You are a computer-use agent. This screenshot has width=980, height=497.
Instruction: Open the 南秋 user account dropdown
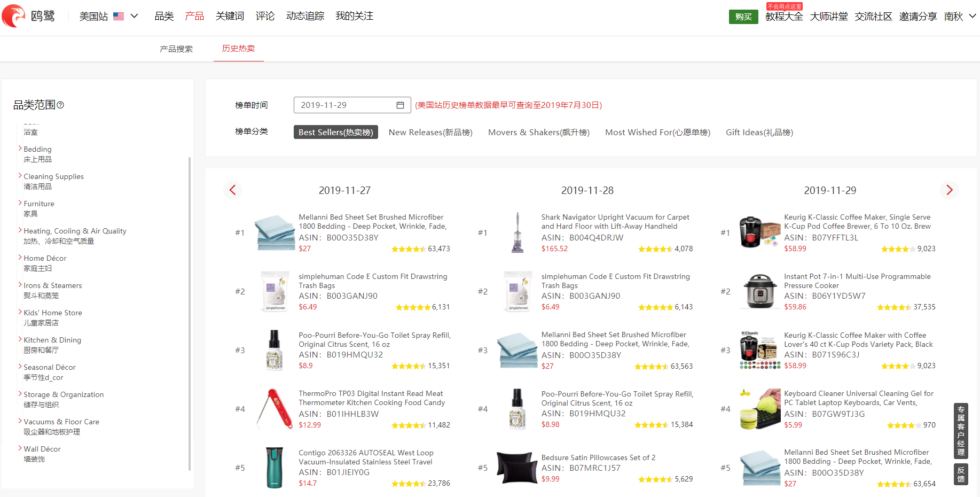(x=960, y=17)
